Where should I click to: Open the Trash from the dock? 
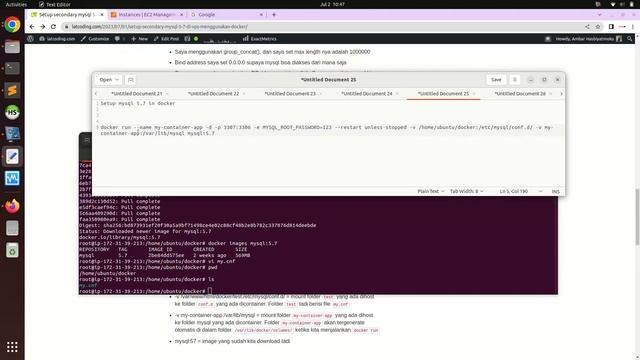click(12, 250)
